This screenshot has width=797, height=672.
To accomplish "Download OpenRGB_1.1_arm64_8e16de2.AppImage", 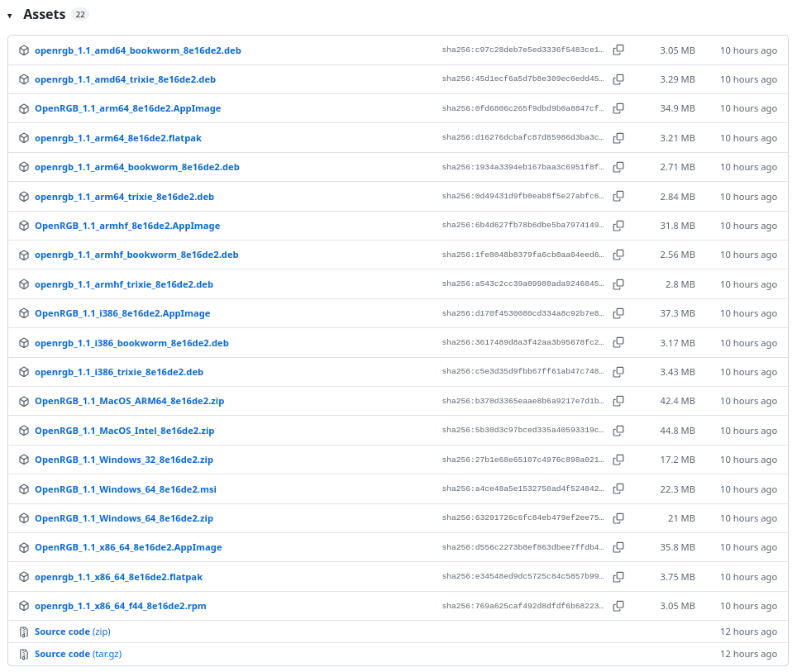I will point(127,108).
